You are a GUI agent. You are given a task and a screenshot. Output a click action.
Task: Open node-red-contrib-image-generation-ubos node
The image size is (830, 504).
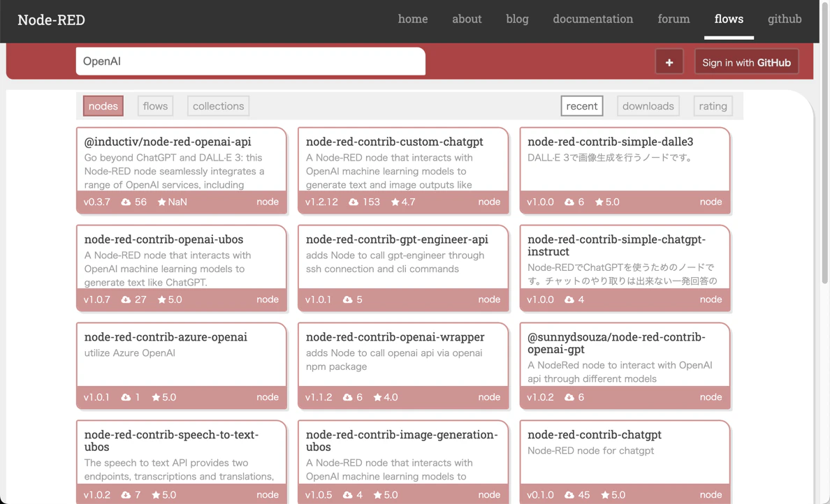402,440
